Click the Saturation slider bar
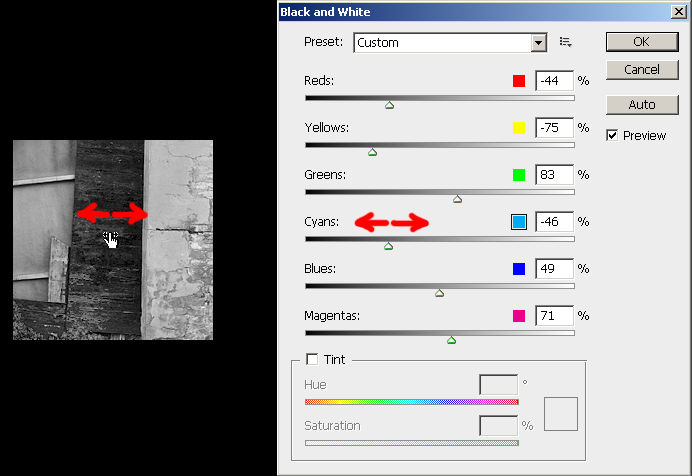This screenshot has width=692, height=476. (x=412, y=443)
